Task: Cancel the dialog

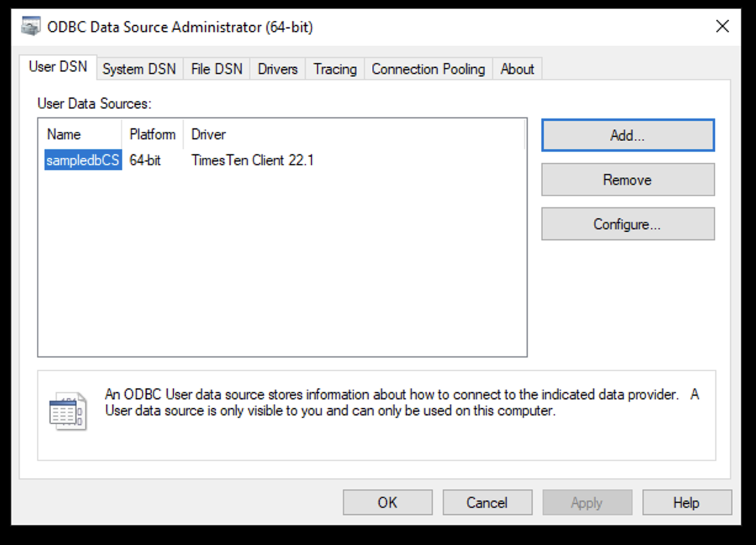Action: tap(487, 503)
